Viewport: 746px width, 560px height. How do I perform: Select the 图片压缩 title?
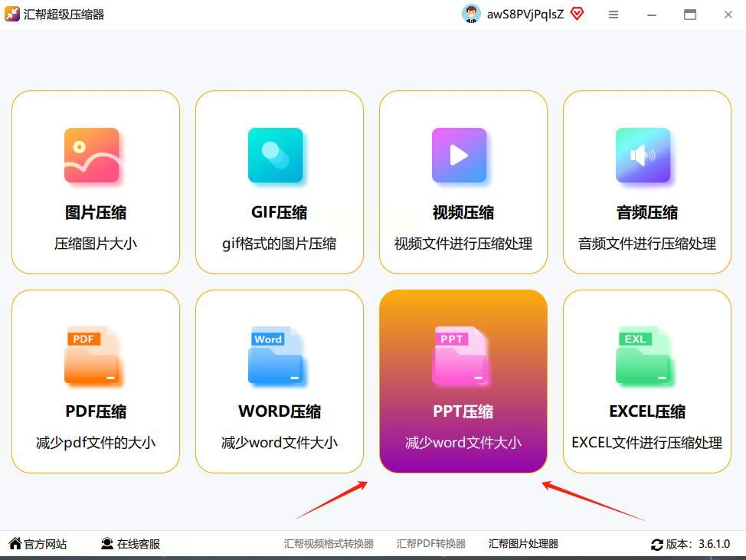pyautogui.click(x=96, y=212)
